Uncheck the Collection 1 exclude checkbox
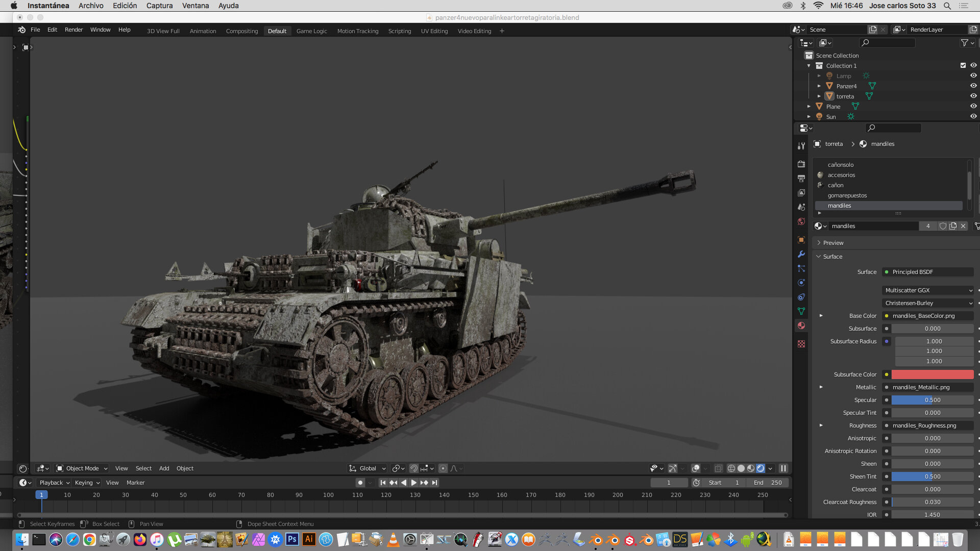Image resolution: width=980 pixels, height=551 pixels. click(x=963, y=65)
